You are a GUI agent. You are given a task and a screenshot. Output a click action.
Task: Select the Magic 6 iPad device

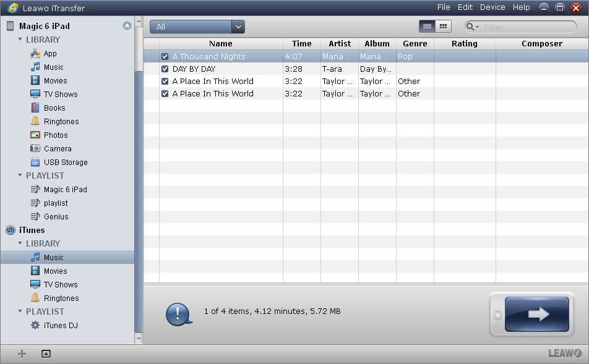click(45, 26)
